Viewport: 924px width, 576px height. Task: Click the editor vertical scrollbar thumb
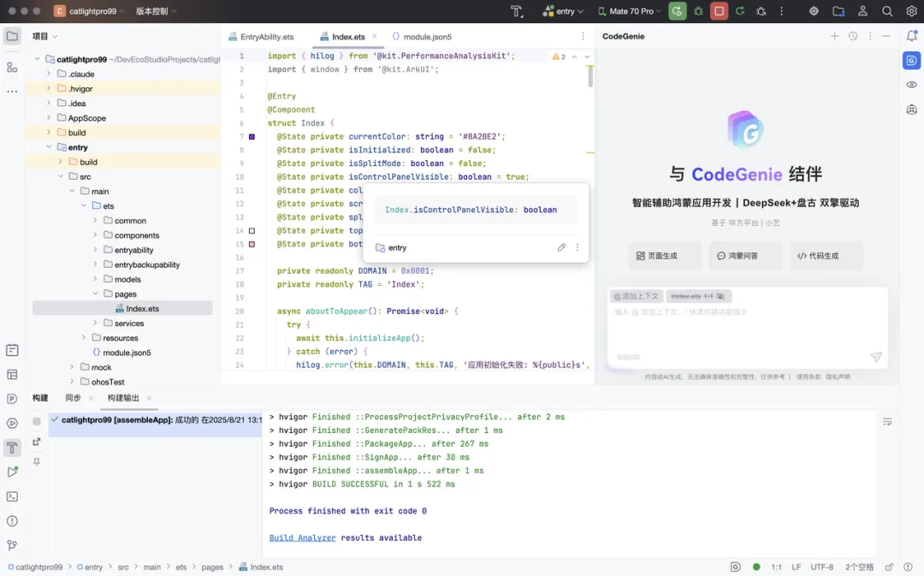pos(589,77)
